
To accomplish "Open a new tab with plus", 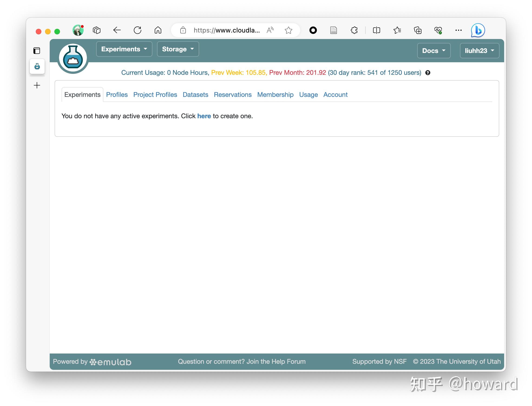I will (x=37, y=85).
